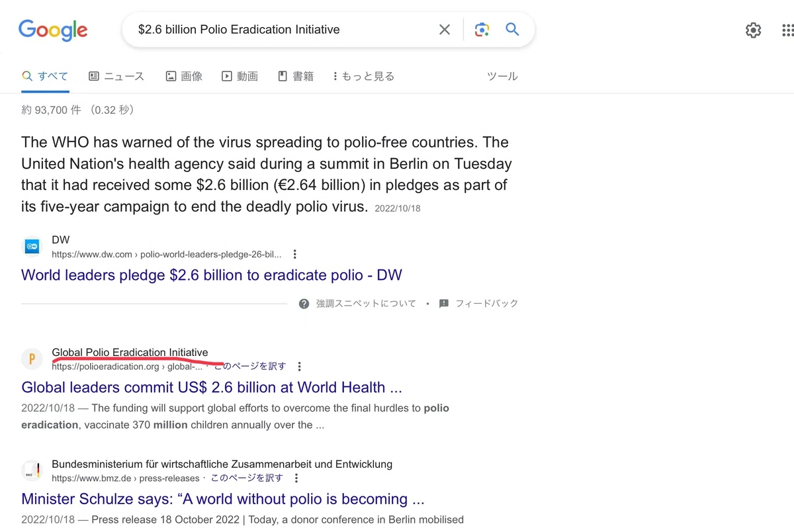Click the フィードバック link
The image size is (794, 532).
point(487,304)
